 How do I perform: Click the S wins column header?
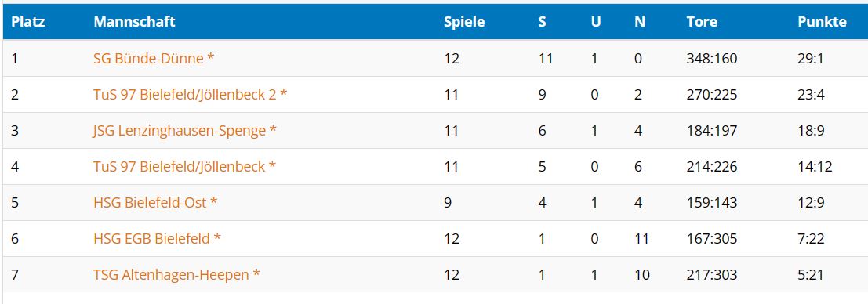pyautogui.click(x=542, y=22)
